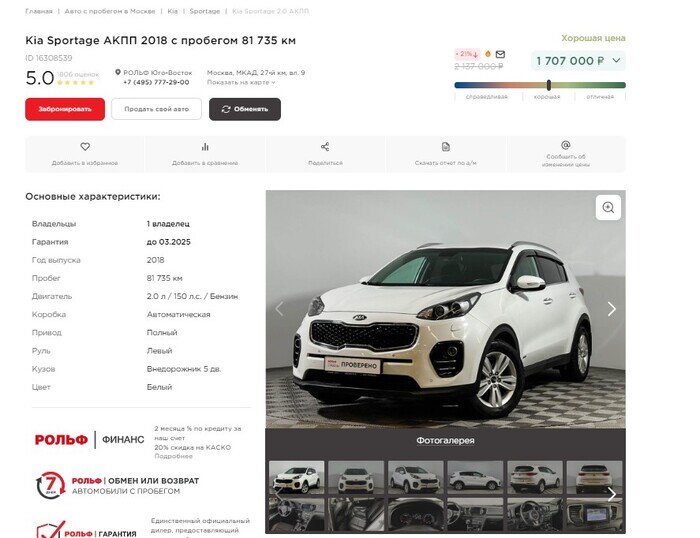Screen dimensions: 700x538
Task: Show next main gallery photo
Action: [612, 309]
